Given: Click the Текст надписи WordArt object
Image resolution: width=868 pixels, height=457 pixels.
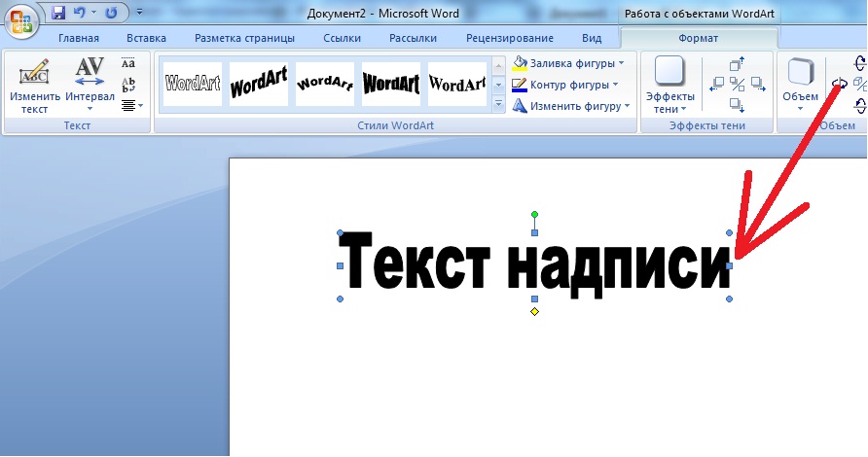Looking at the screenshot, I should pyautogui.click(x=535, y=266).
